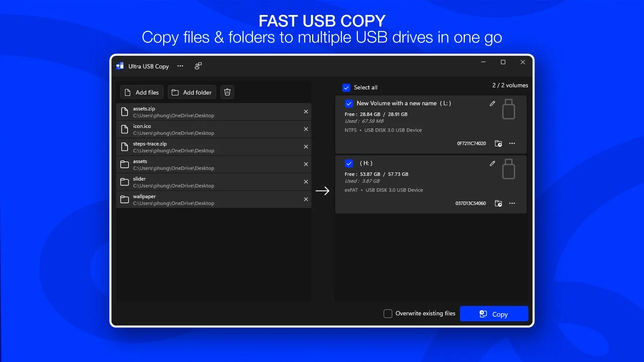
Task: Click the 'Used : 3.87 GB' text
Action: (x=362, y=181)
